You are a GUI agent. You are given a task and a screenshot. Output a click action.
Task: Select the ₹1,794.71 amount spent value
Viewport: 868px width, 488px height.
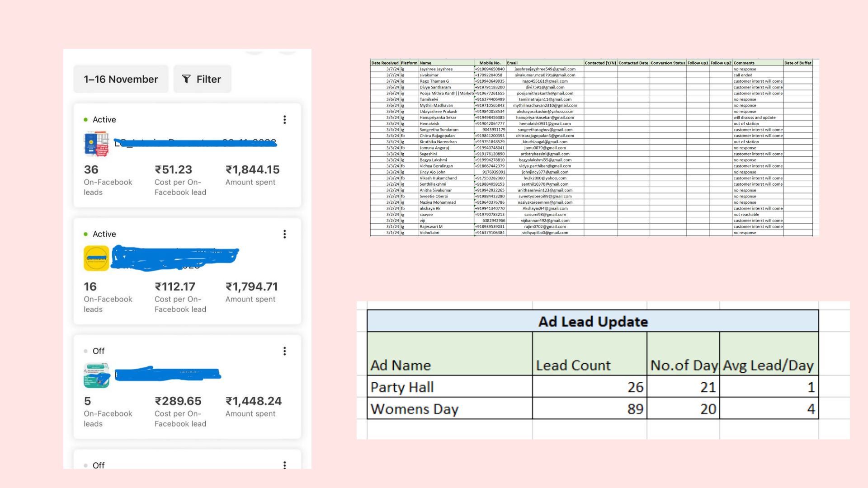[252, 286]
